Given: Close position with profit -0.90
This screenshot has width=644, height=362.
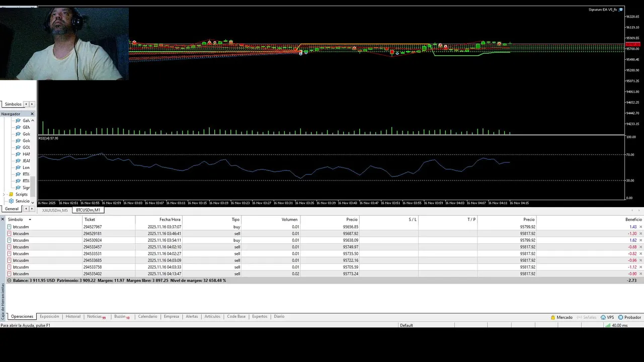Looking at the screenshot, I should (x=640, y=274).
